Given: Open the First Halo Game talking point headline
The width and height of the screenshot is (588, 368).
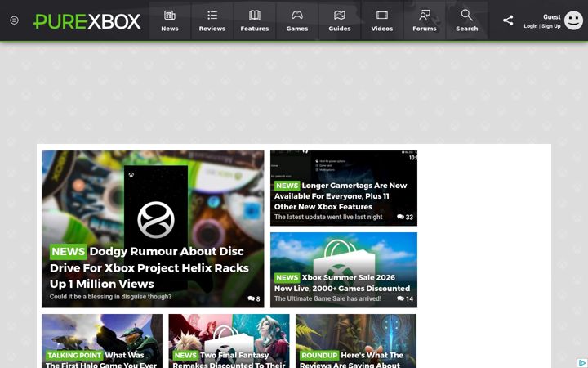Looking at the screenshot, I should pos(101,360).
